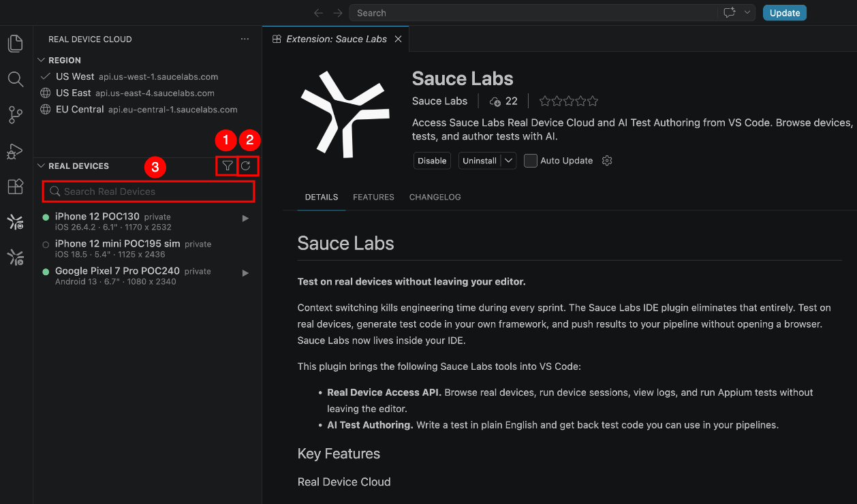Open the Sauce Labs Real Device Cloud view
The height and width of the screenshot is (504, 857).
(15, 221)
